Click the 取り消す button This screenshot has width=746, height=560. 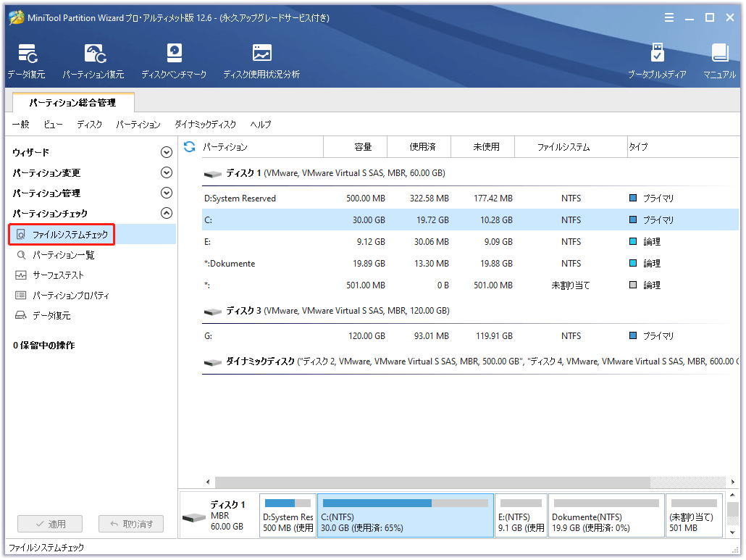(131, 524)
